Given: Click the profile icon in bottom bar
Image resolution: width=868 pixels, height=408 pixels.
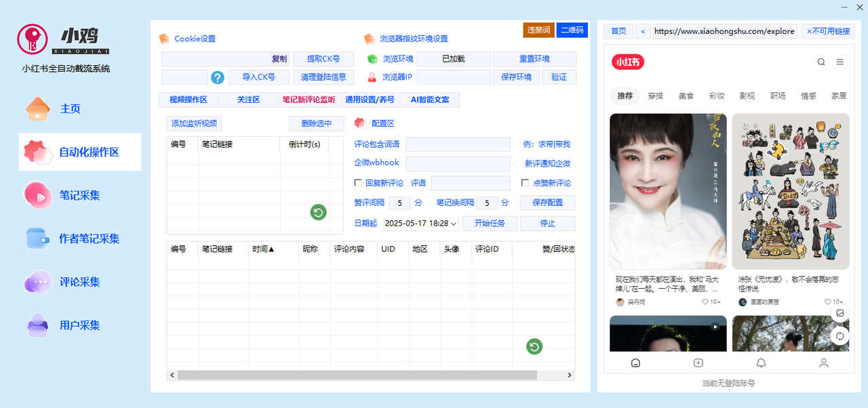Looking at the screenshot, I should 824,363.
